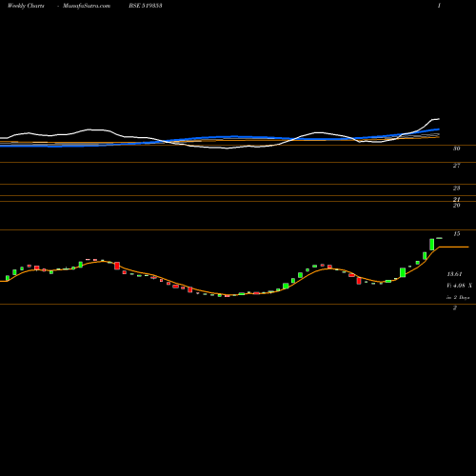Click the MunafaSutra.com label
The width and height of the screenshot is (476, 476).
pos(87,6)
